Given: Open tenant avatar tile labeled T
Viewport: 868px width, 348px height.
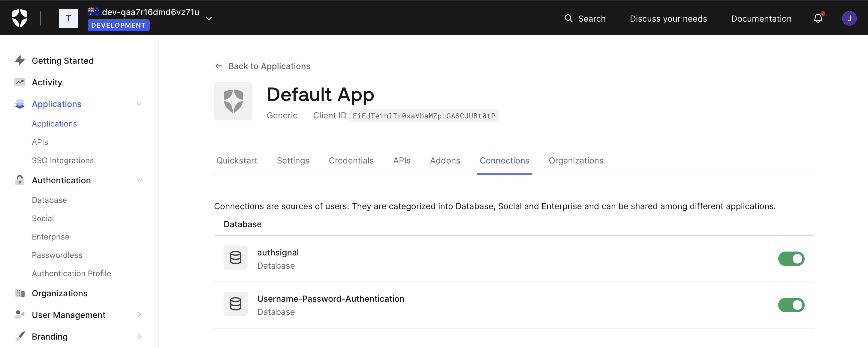Looking at the screenshot, I should (68, 18).
